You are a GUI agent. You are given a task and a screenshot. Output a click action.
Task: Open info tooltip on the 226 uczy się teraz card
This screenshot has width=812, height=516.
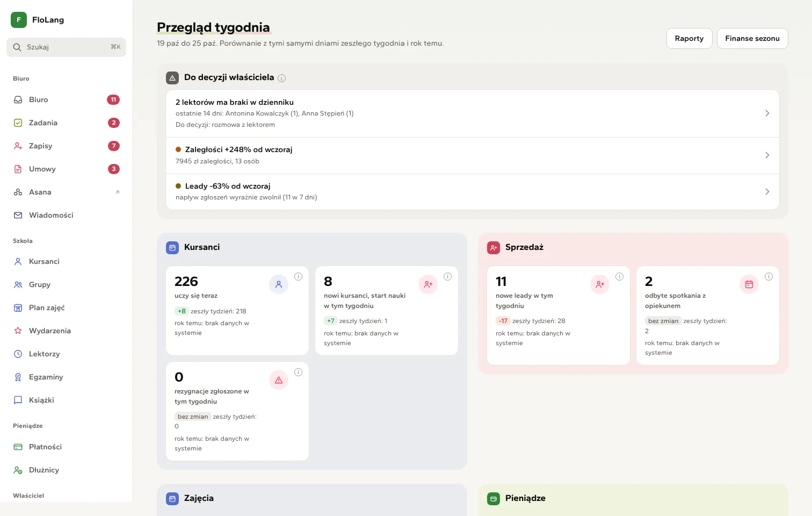pos(299,276)
